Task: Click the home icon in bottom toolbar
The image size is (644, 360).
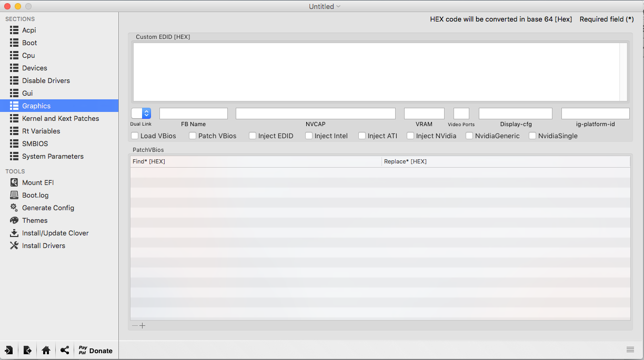Action: [46, 351]
